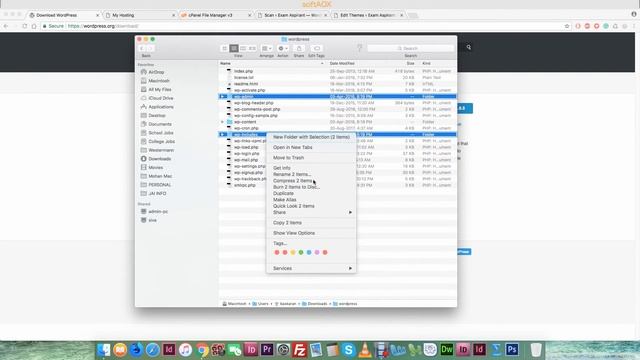Click the Edit Tags toolbar button
The height and width of the screenshot is (360, 640).
(x=316, y=48)
